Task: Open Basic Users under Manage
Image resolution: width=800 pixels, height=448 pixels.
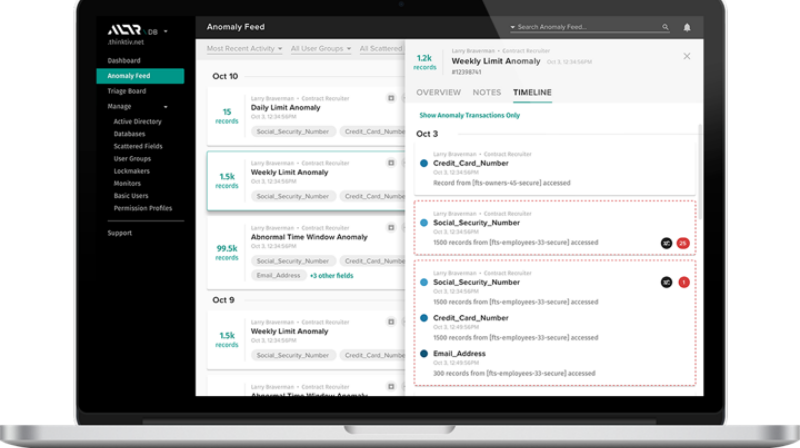Action: pos(131,195)
